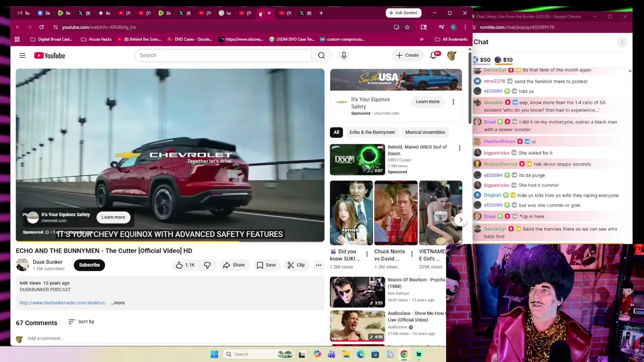Expand hidden bookmarks with the chevron
This screenshot has width=644, height=362.
click(422, 39)
